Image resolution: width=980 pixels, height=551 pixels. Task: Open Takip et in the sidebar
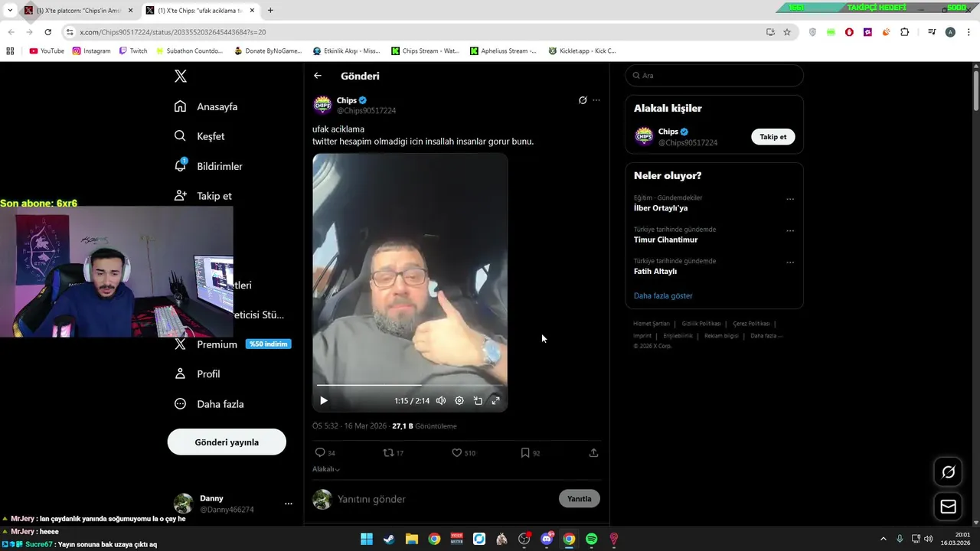pyautogui.click(x=203, y=196)
